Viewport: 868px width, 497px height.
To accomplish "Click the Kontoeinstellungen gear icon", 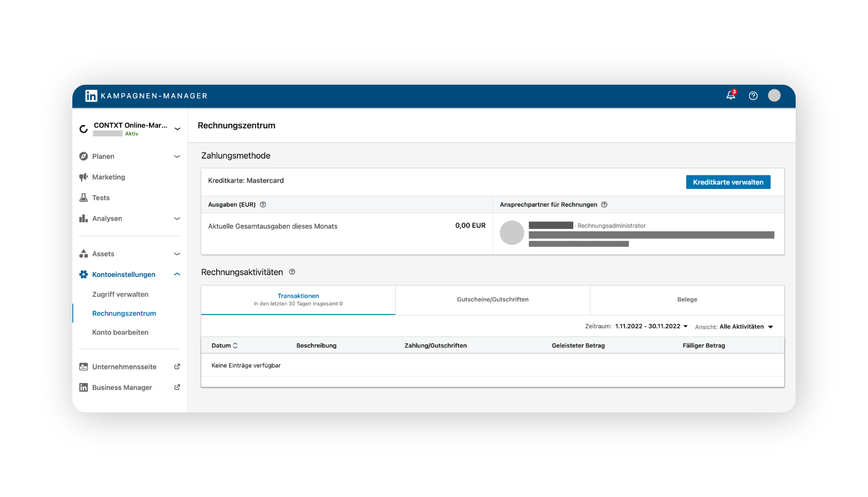I will click(83, 275).
